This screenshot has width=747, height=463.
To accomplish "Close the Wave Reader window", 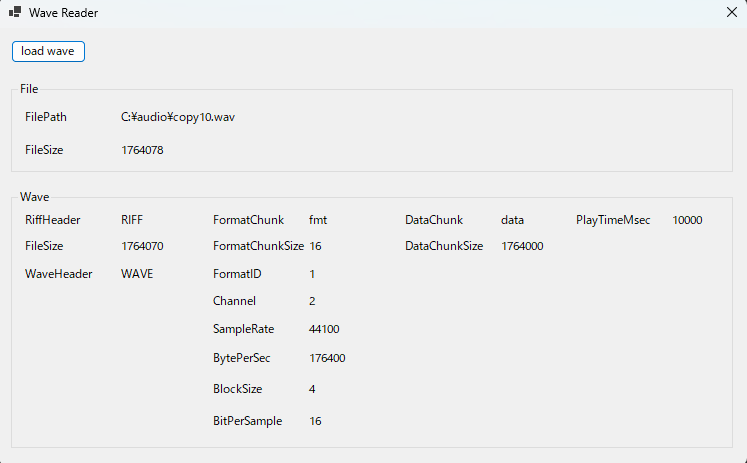I will coord(731,13).
